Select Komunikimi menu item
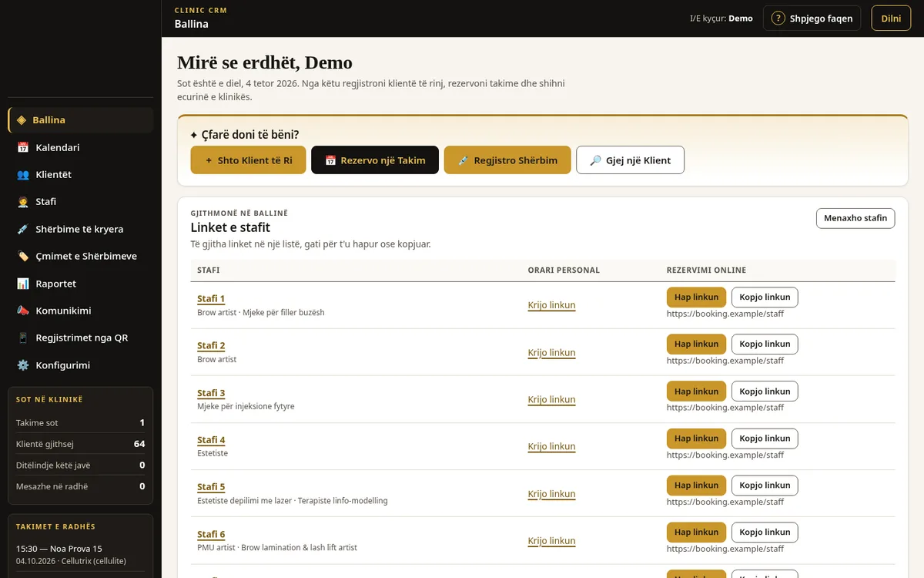Screen dimensions: 924x578 [81, 311]
